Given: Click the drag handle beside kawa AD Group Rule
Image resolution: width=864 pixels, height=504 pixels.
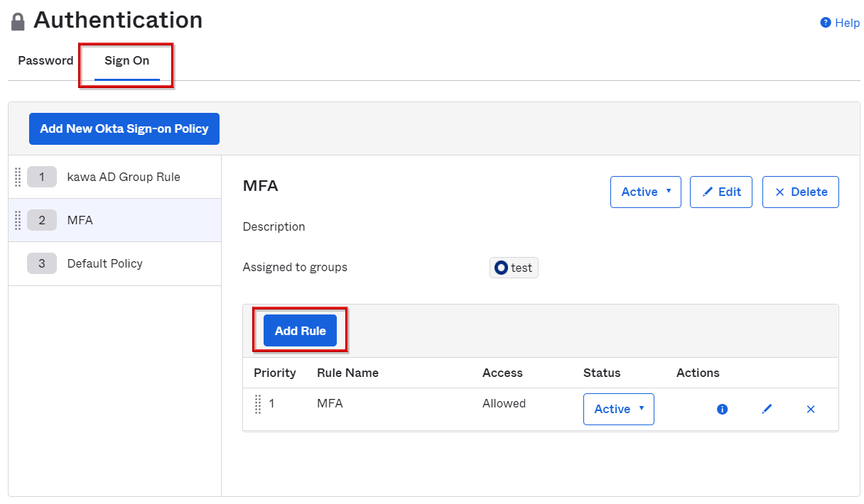Looking at the screenshot, I should [x=18, y=177].
